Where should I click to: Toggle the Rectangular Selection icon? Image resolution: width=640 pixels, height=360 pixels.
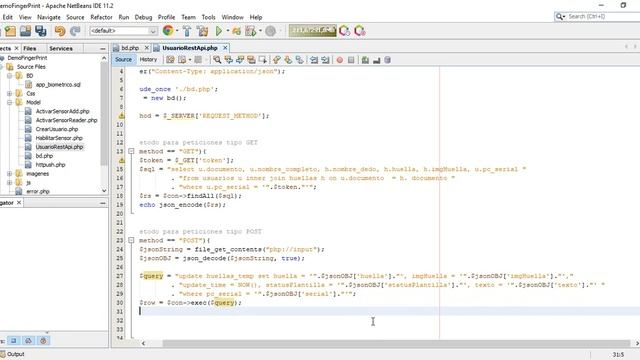tap(262, 60)
